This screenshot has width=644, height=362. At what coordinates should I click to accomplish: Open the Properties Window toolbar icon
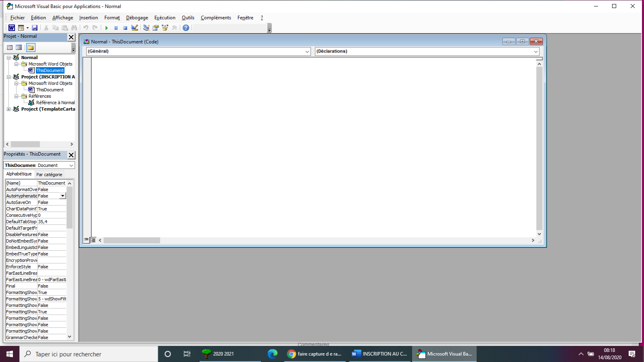155,28
